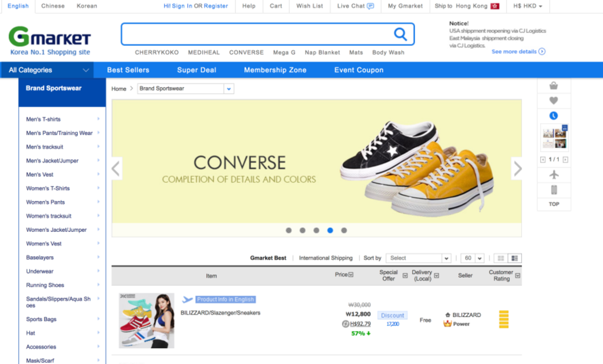The image size is (603, 364).
Task: Click the Live Chat bubble icon
Action: point(370,6)
